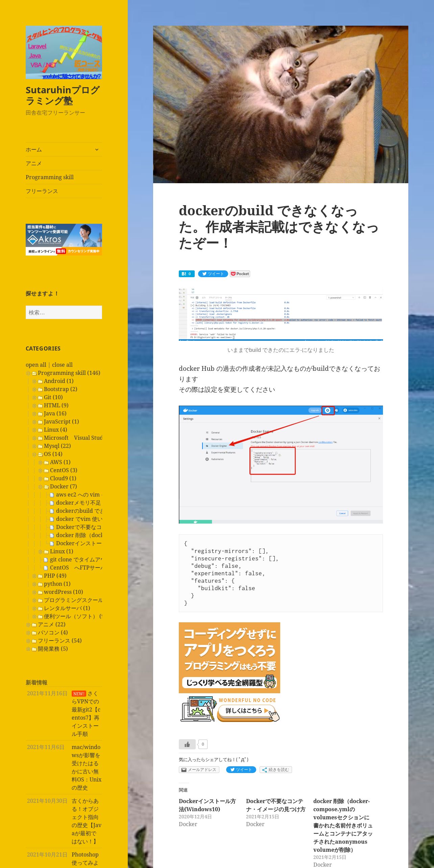Screen dimensions: 434x868
Task: Open the さくらVPN git2 news post
Action: (x=86, y=714)
